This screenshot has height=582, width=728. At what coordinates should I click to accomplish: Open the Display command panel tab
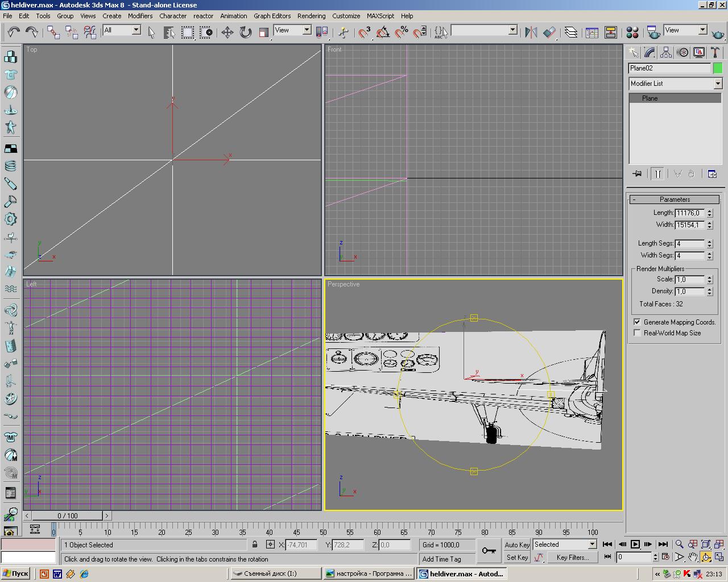pos(699,53)
